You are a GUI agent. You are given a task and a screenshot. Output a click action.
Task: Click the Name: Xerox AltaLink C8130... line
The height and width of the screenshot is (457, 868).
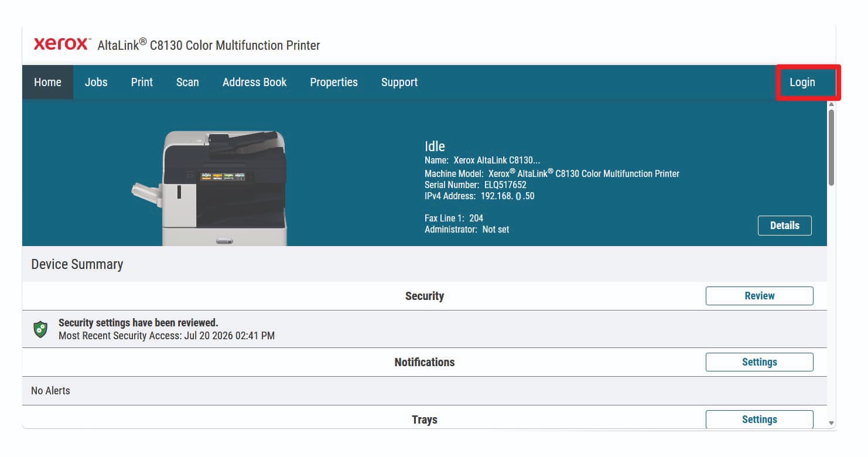tap(483, 160)
